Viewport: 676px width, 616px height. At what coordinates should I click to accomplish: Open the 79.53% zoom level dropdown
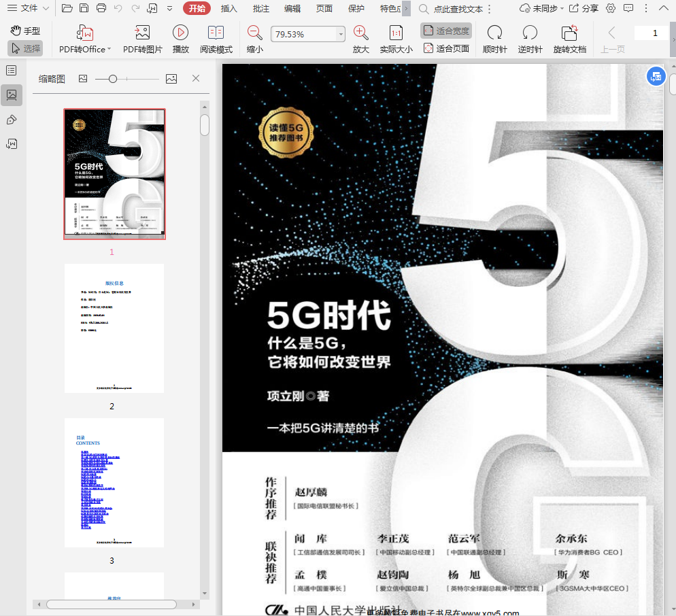[x=341, y=34]
